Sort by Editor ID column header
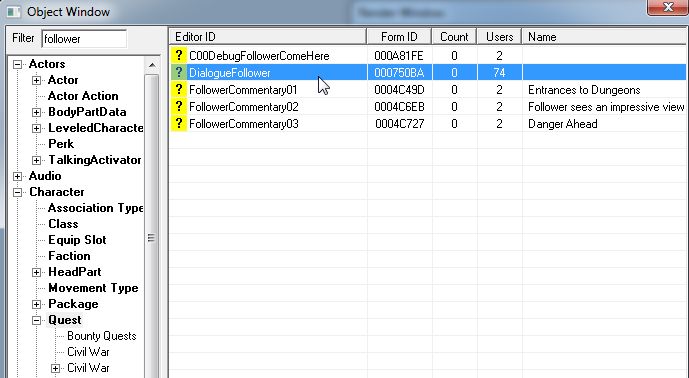Image resolution: width=689 pixels, height=378 pixels. click(268, 36)
